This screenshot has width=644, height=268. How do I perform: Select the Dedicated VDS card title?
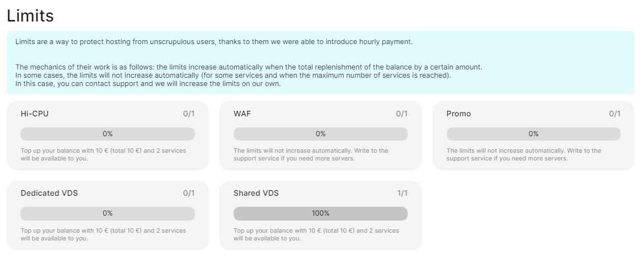click(x=48, y=194)
